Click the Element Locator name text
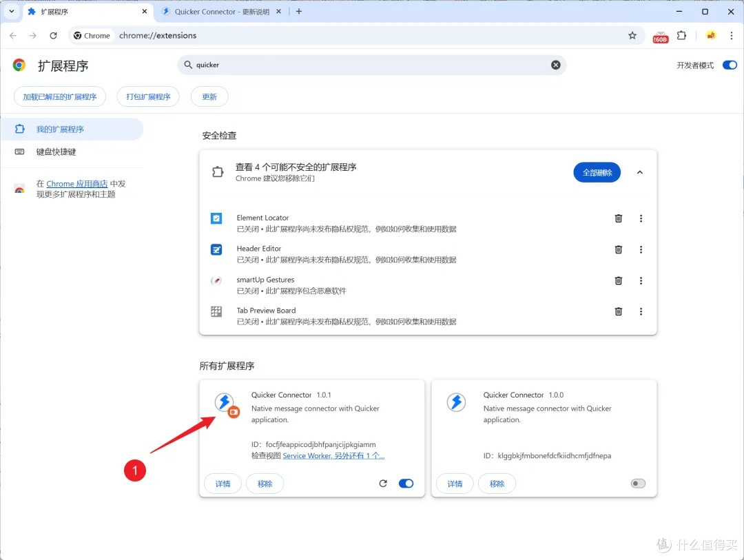The height and width of the screenshot is (560, 744). click(x=263, y=218)
